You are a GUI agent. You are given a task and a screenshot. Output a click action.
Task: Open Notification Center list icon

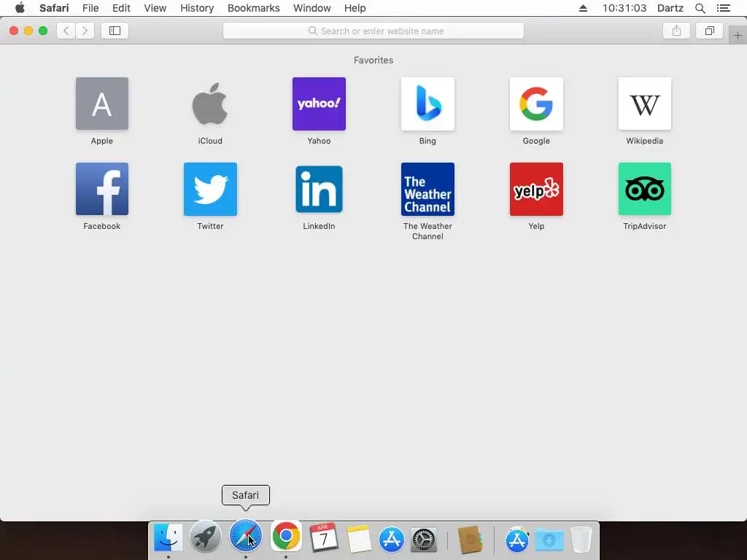tap(723, 8)
